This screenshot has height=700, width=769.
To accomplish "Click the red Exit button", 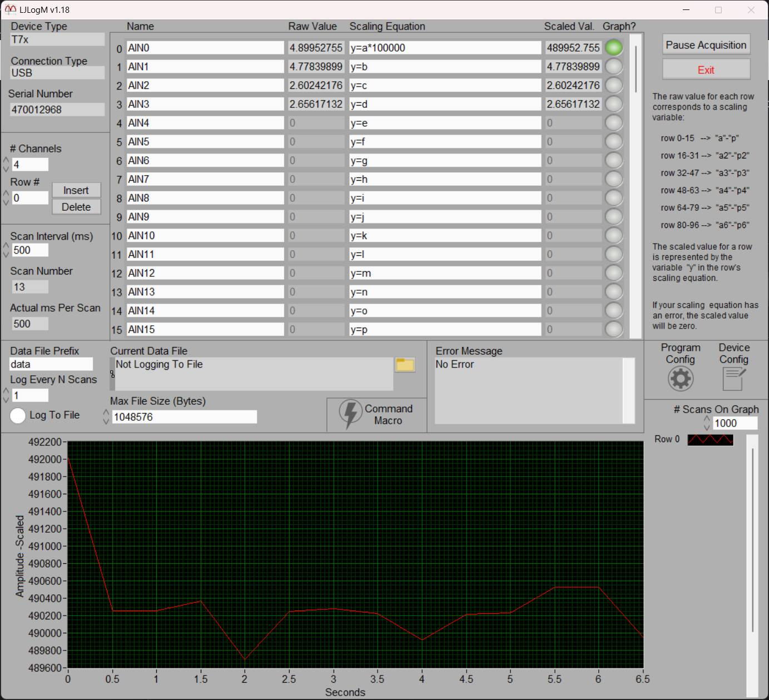I will [x=706, y=70].
